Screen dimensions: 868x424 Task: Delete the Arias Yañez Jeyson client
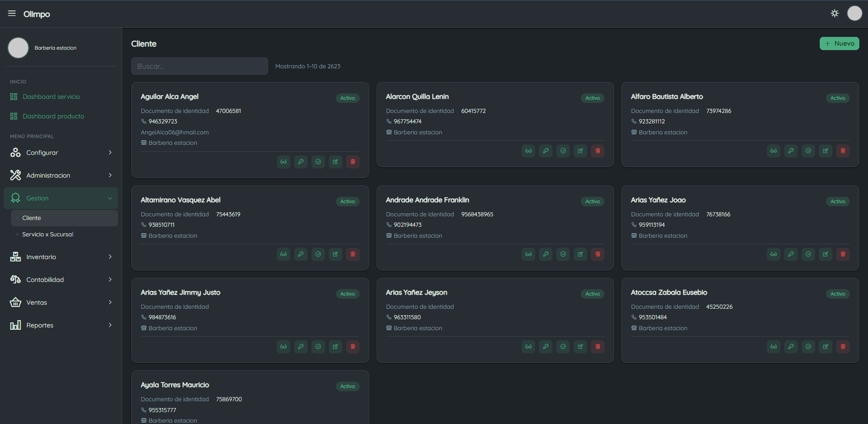pyautogui.click(x=598, y=347)
